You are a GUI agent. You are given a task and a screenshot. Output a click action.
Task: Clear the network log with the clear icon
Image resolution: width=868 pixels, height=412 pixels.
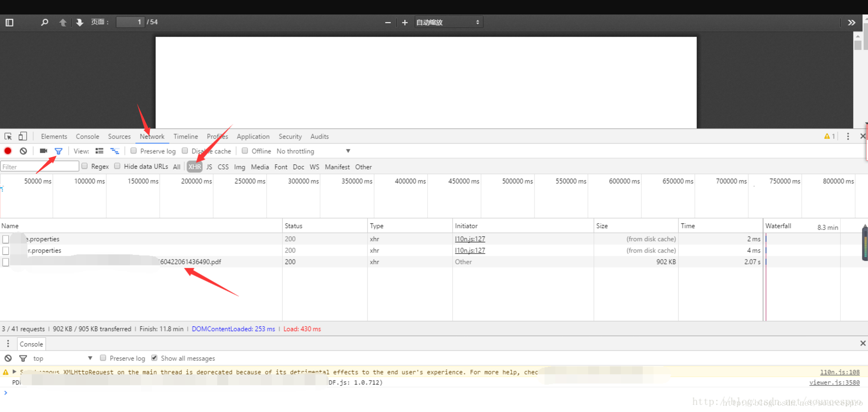tap(23, 151)
